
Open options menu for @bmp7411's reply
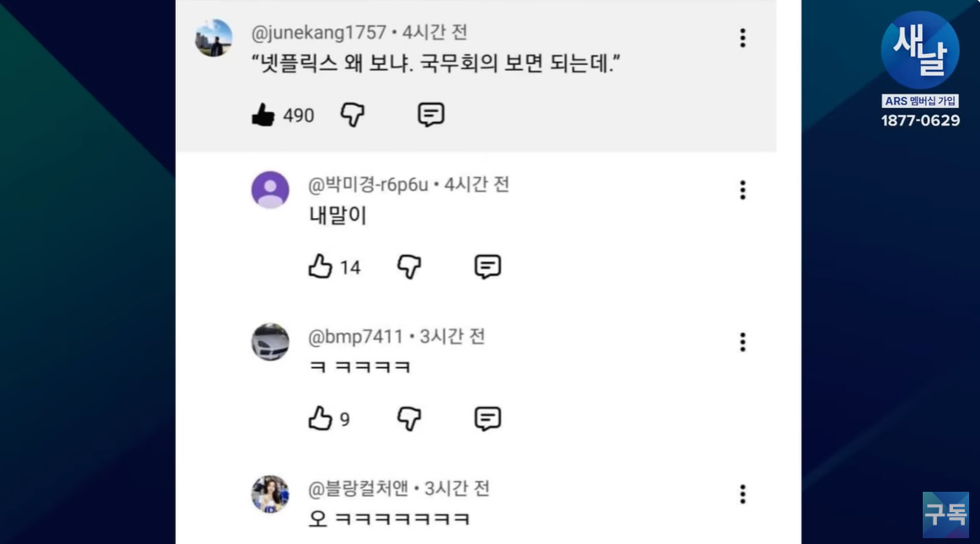742,342
